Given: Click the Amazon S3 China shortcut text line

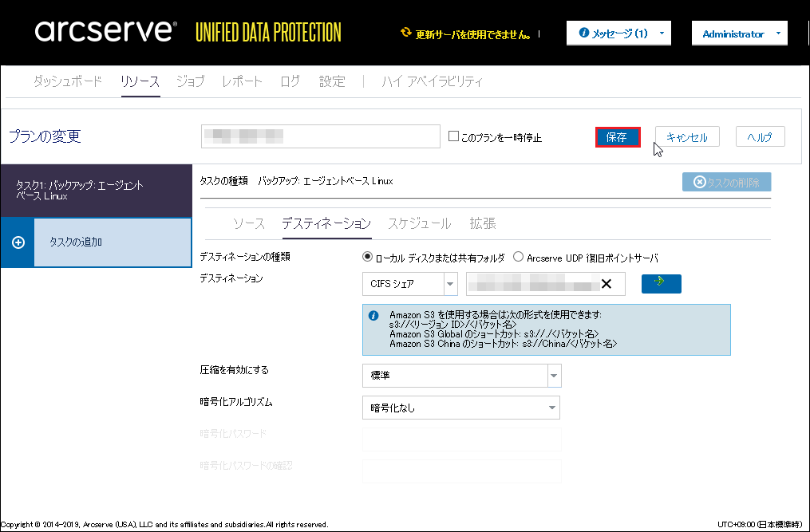Looking at the screenshot, I should 503,344.
